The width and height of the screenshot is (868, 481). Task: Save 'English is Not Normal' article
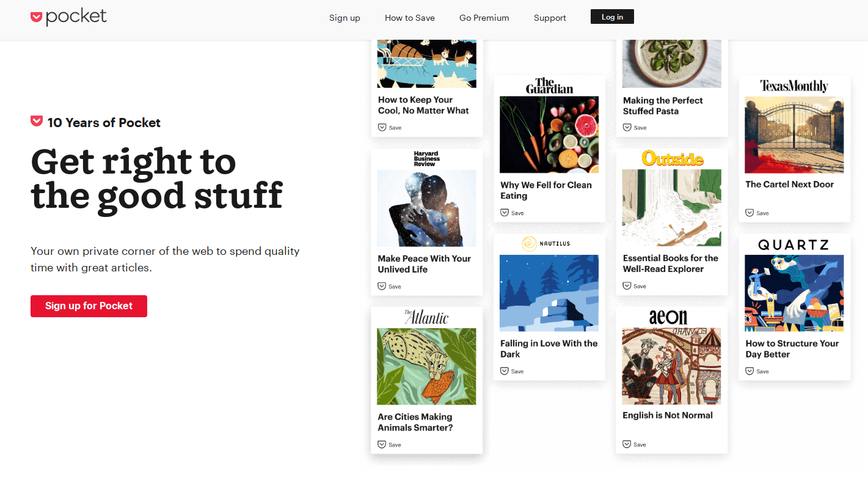coord(635,444)
